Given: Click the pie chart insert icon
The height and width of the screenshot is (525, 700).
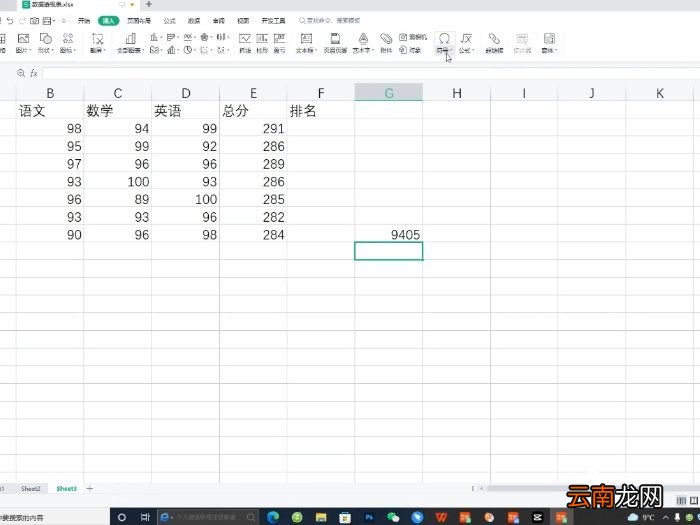Looking at the screenshot, I should coord(188,50).
